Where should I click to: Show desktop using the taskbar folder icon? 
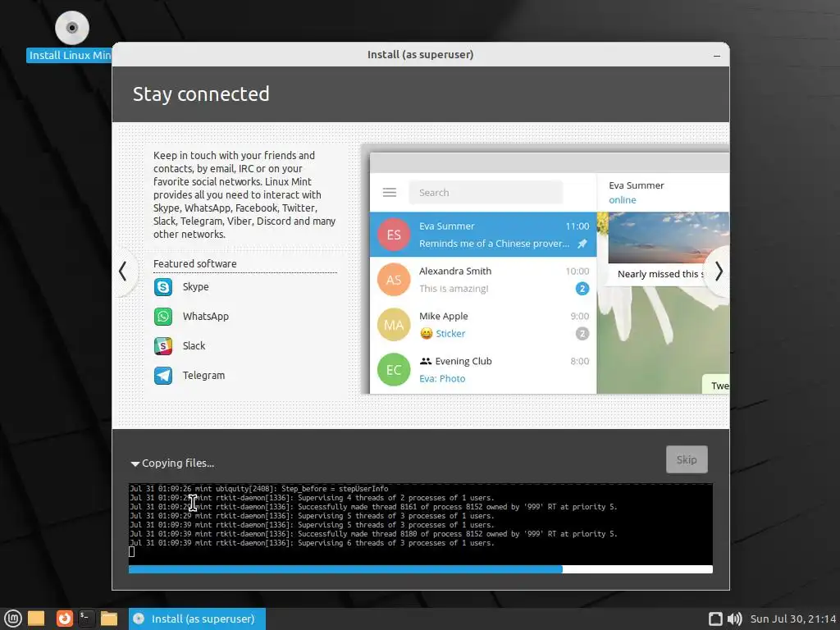(36, 619)
